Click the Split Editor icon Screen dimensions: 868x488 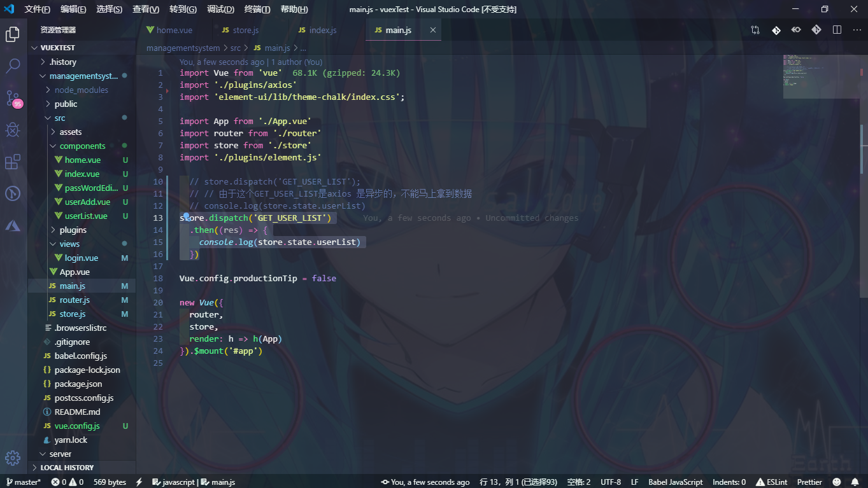837,30
